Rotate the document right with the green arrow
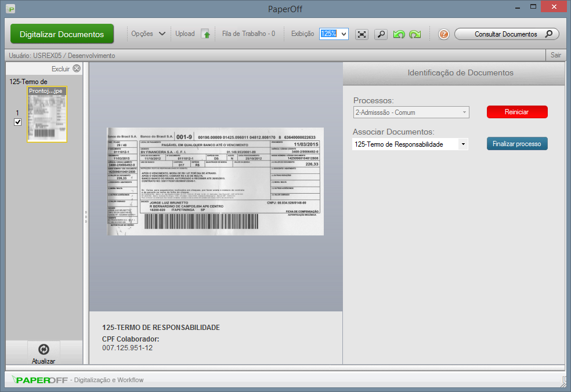Image resolution: width=571 pixels, height=392 pixels. 415,34
